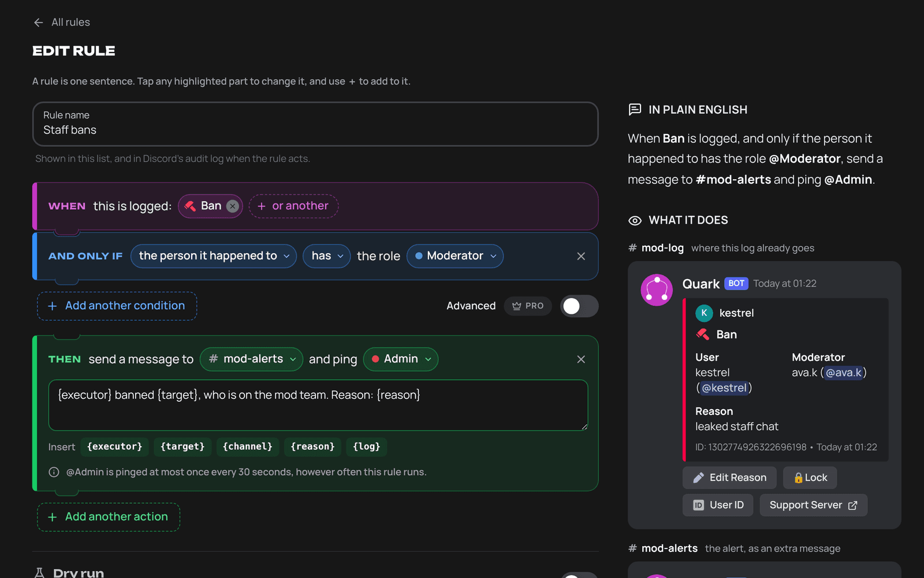
Task: Open the Moderator role dropdown
Action: (x=455, y=256)
